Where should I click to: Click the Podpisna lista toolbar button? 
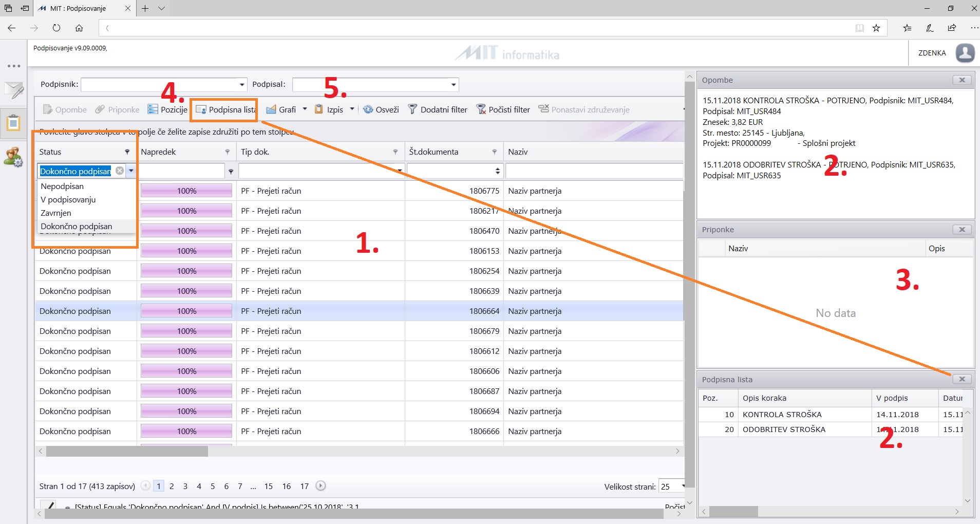(x=225, y=109)
